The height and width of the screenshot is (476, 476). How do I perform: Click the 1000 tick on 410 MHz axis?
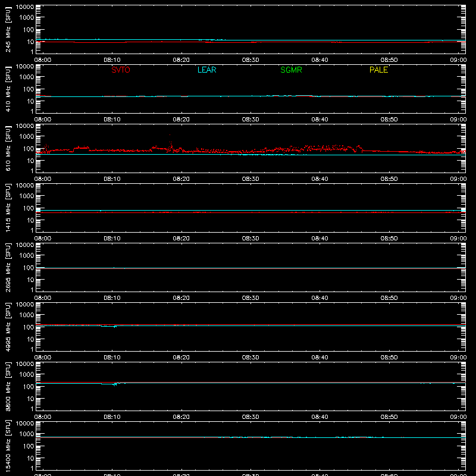pos(27,77)
